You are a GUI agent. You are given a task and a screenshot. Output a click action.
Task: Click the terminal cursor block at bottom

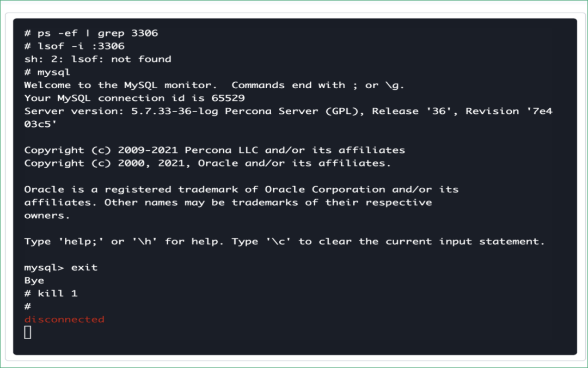[x=28, y=332]
